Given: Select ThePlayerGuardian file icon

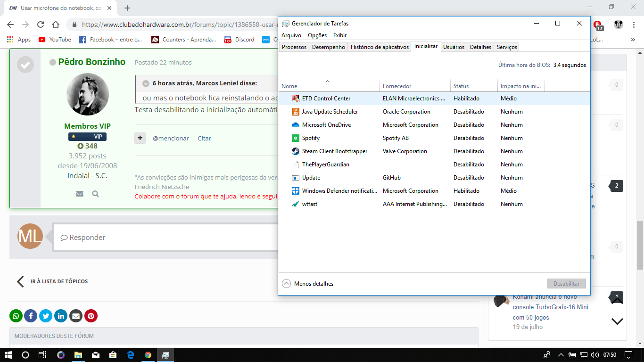Looking at the screenshot, I should click(x=296, y=165).
